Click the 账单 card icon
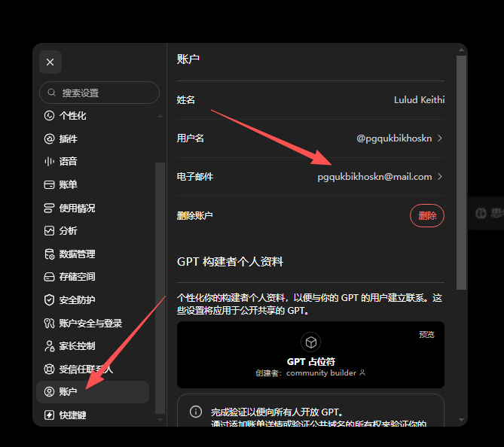The width and height of the screenshot is (504, 447). [x=49, y=184]
